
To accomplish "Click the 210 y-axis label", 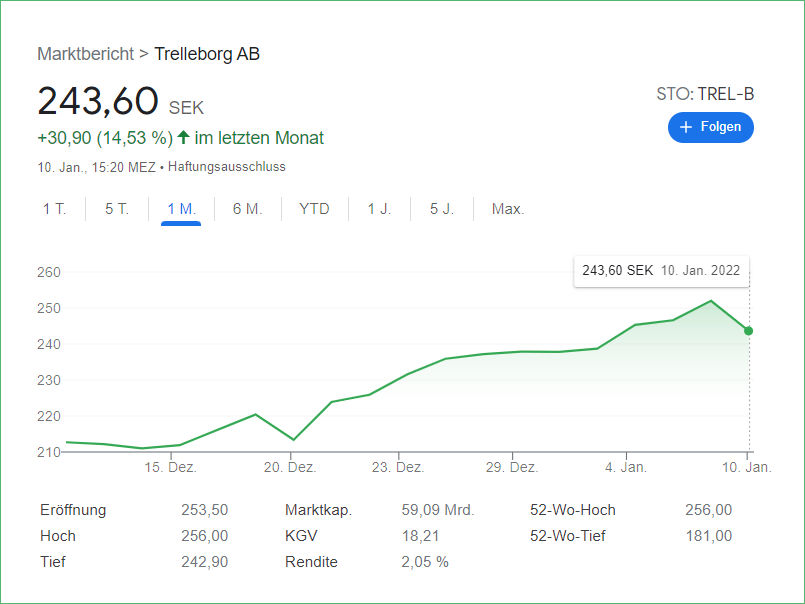I will pos(49,452).
